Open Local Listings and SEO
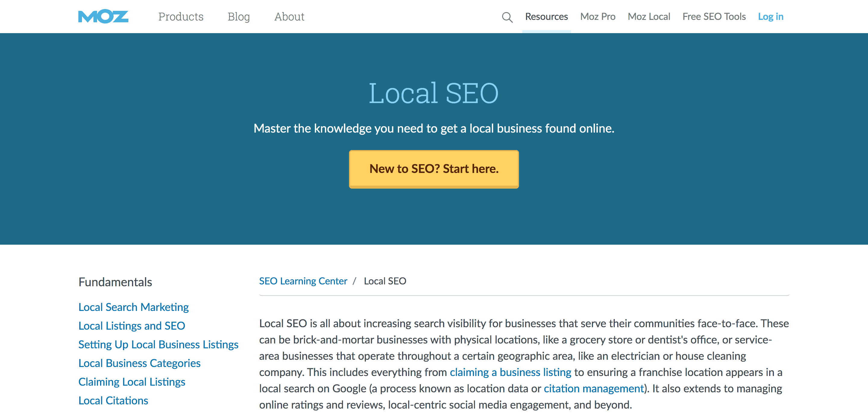 point(132,326)
